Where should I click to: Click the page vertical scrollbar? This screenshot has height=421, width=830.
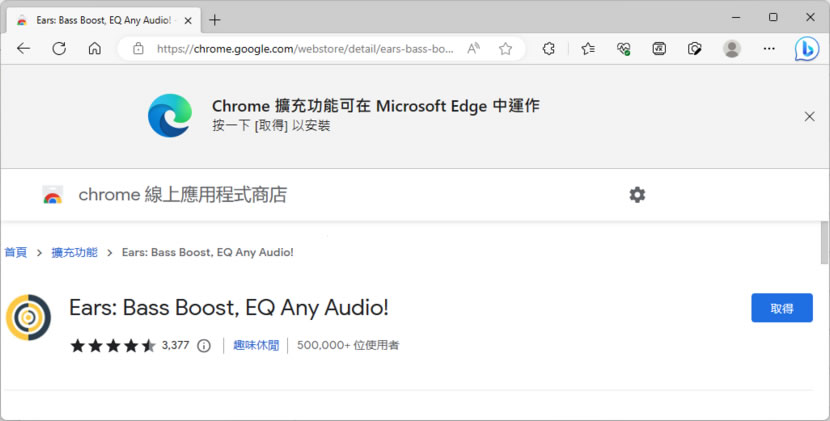point(824,243)
